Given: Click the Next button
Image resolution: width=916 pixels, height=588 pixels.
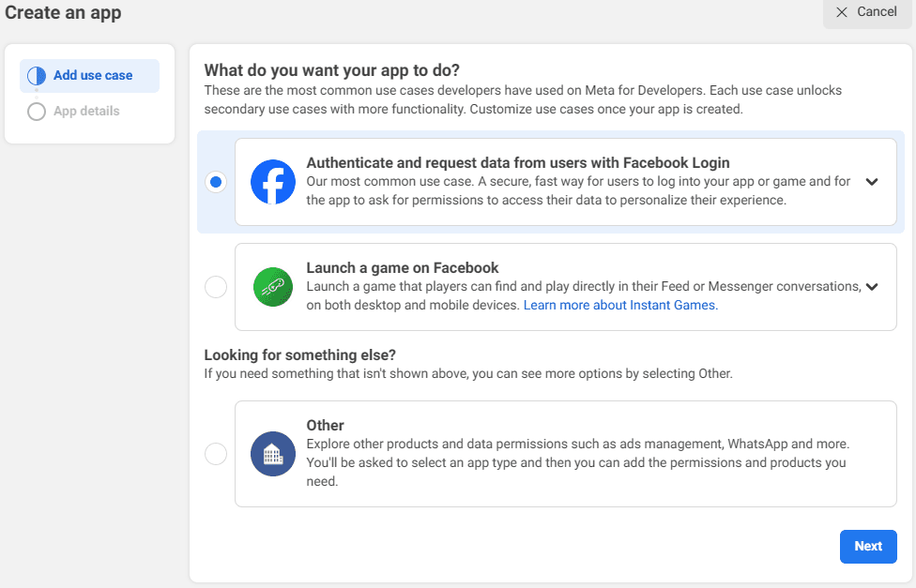Looking at the screenshot, I should click(x=868, y=546).
